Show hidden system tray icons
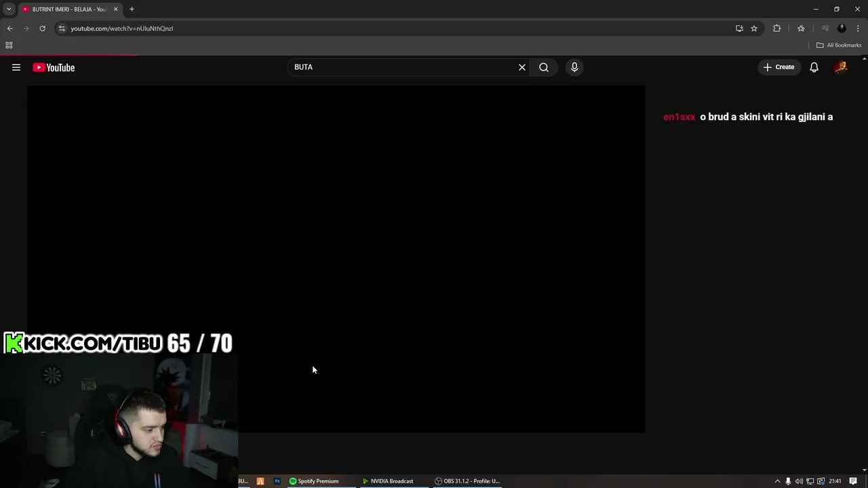The width and height of the screenshot is (868, 488). coord(777,481)
